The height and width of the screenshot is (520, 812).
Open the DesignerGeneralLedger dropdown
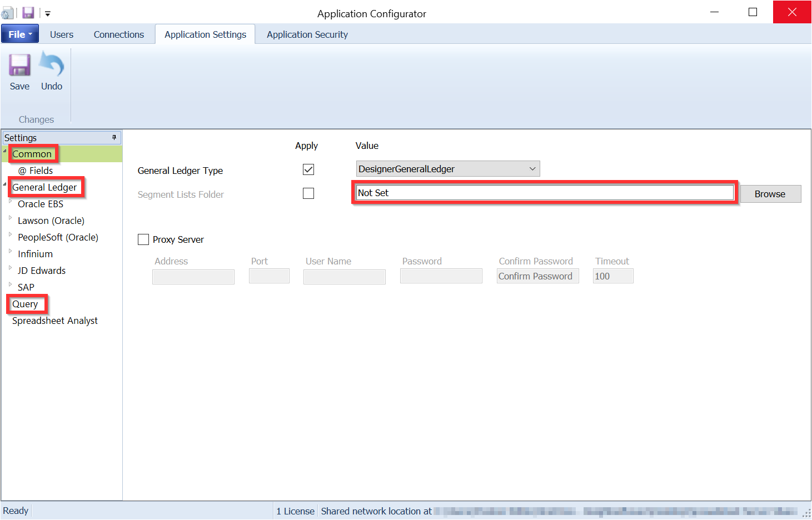pos(448,169)
